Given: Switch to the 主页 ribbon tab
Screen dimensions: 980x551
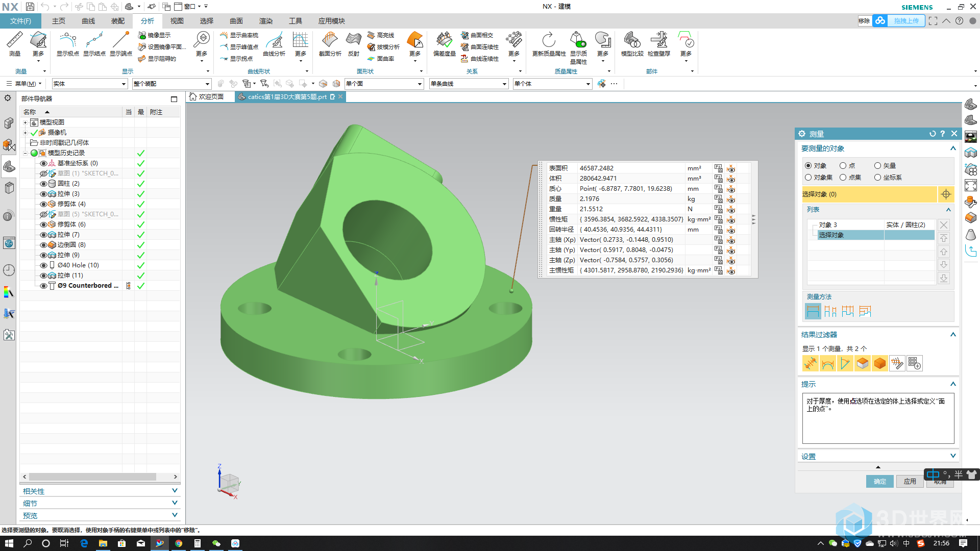Looking at the screenshot, I should (x=59, y=21).
